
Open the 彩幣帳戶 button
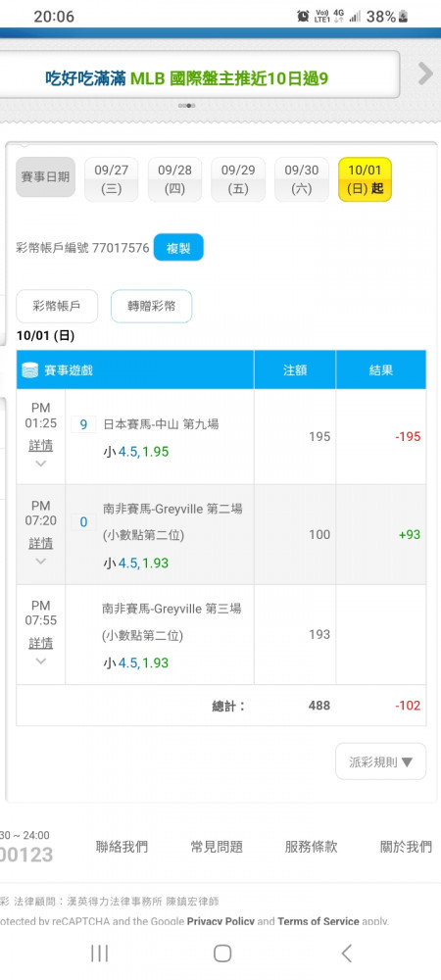pos(57,306)
